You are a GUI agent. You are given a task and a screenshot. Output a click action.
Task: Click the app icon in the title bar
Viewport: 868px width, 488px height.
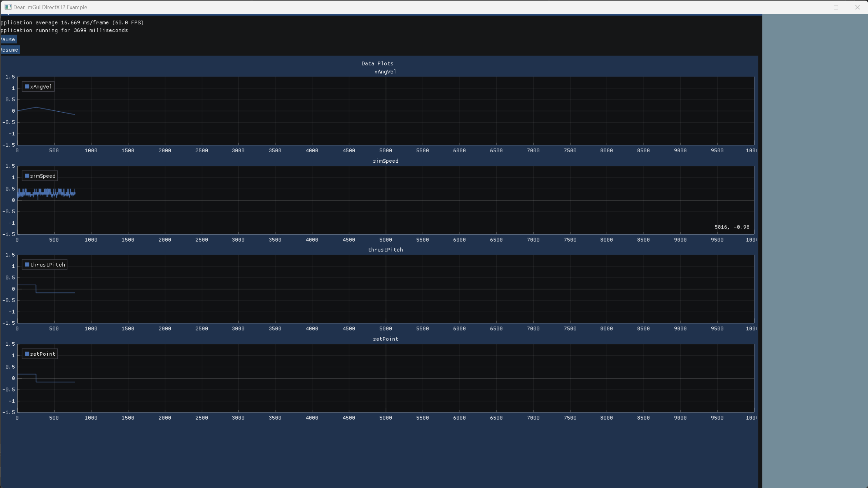(8, 7)
